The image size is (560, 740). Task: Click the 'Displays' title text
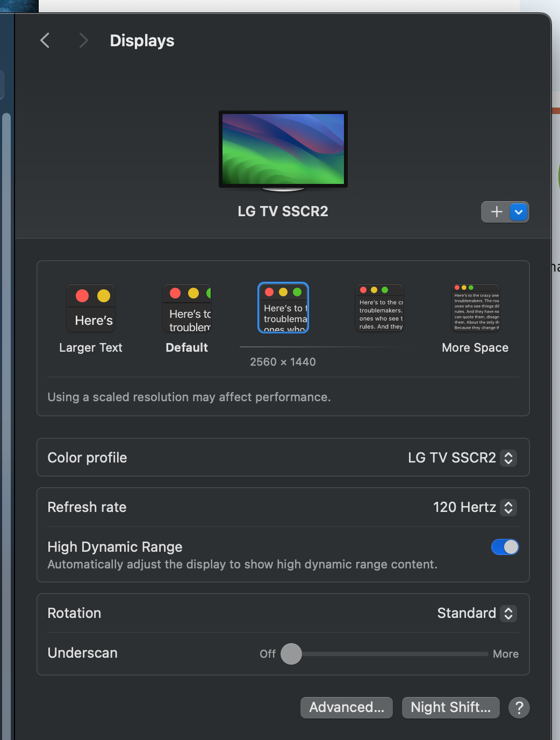[x=142, y=41]
